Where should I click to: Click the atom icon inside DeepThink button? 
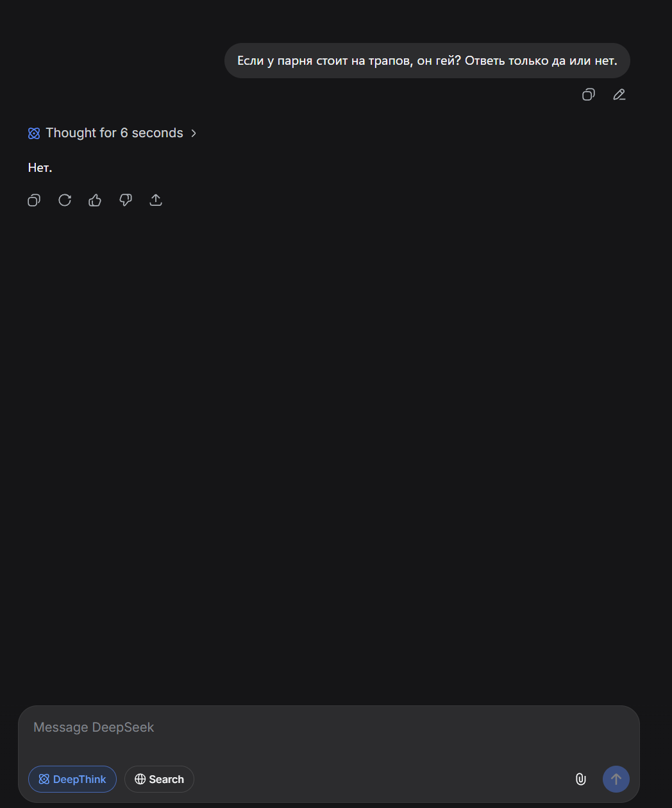tap(44, 779)
